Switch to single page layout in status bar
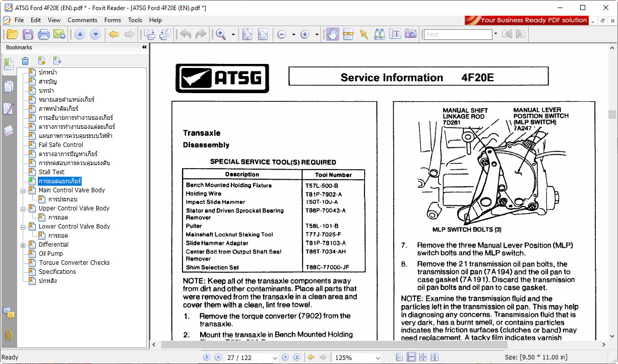The image size is (618, 364). pyautogui.click(x=399, y=357)
